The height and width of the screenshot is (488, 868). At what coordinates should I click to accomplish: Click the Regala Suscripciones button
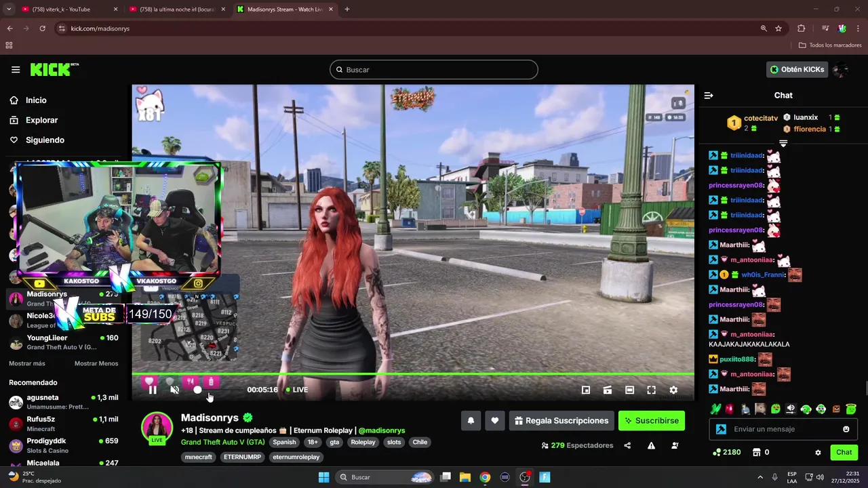coord(561,421)
